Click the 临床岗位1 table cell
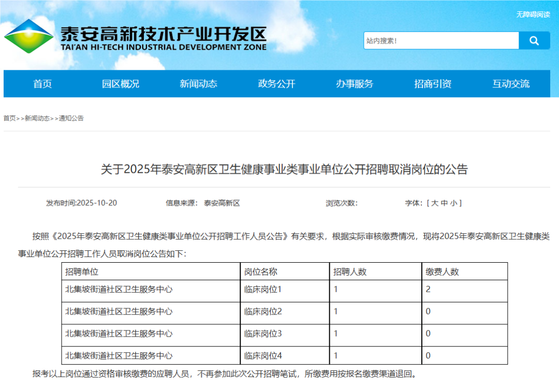559x392 pixels. (x=263, y=290)
